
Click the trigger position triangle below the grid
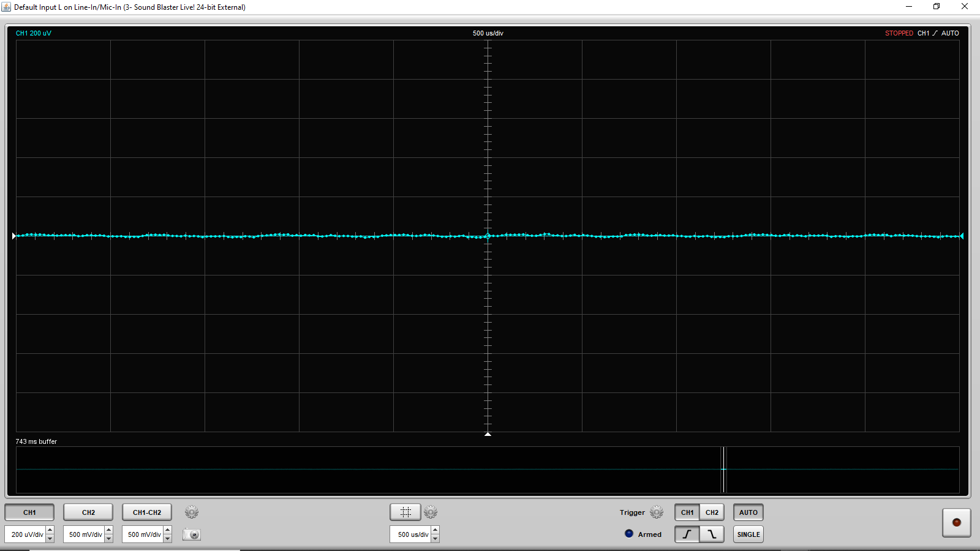488,434
